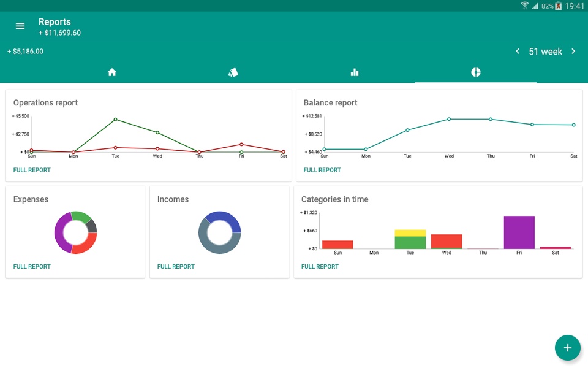Tap the "+ $11,699.60" total balance
Screen dimensions: 588x368
click(x=59, y=33)
